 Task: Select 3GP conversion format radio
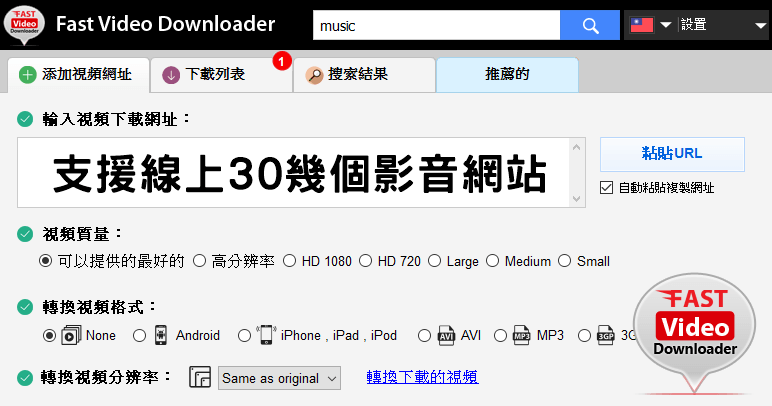click(x=584, y=336)
